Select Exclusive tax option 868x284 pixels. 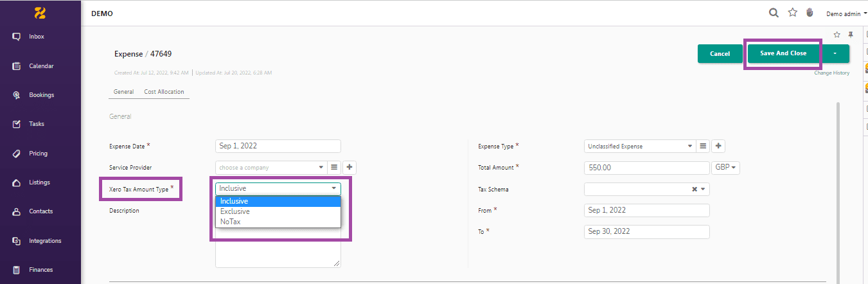(x=278, y=211)
